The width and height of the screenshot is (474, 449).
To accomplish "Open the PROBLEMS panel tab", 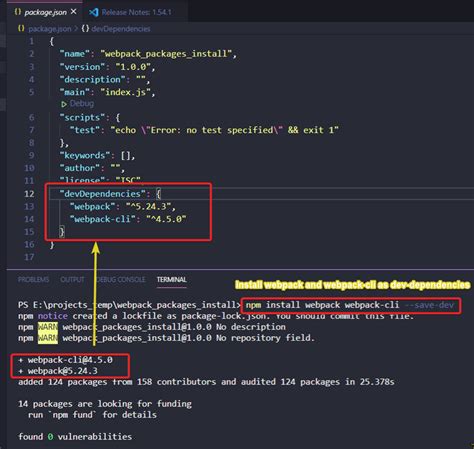I will [x=33, y=280].
